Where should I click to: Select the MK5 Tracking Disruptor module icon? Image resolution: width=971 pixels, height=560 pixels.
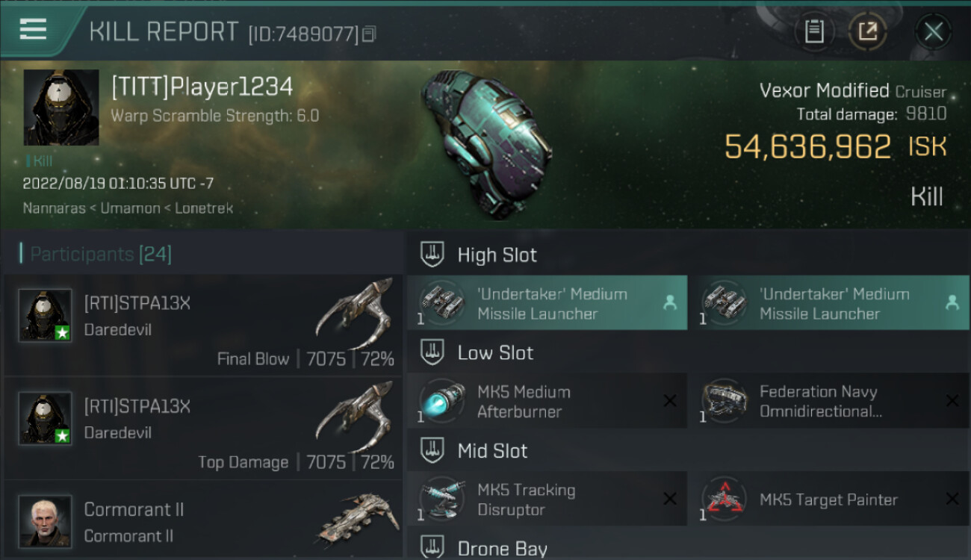[x=441, y=500]
